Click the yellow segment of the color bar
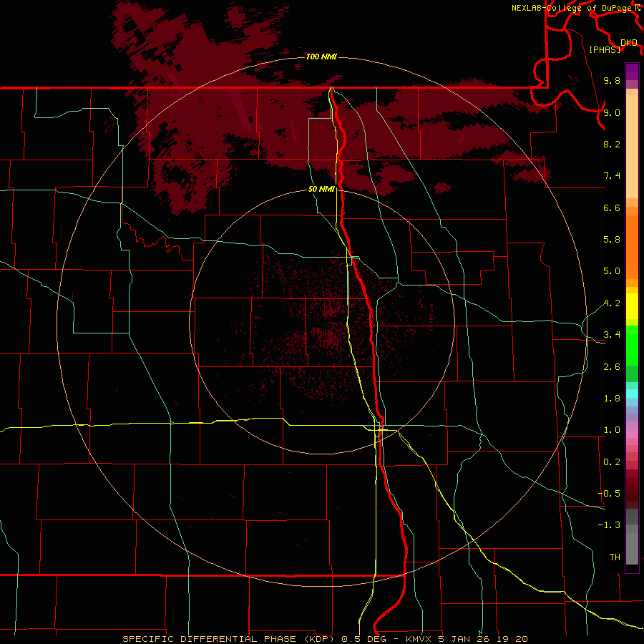644x644 pixels. point(632,306)
